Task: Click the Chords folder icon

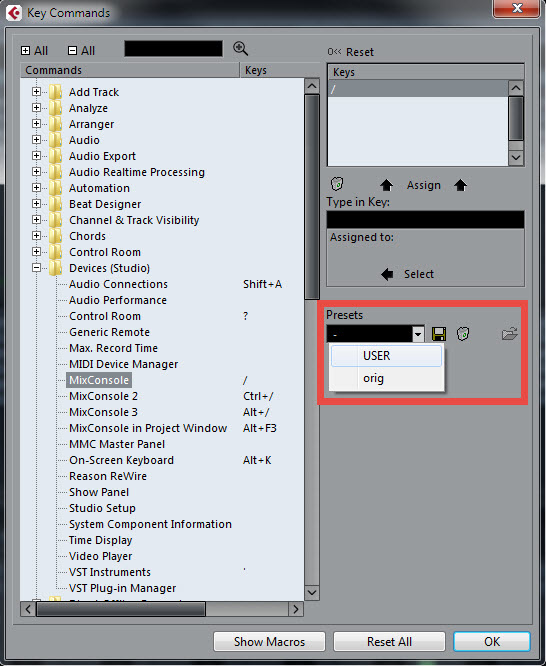Action: tap(55, 236)
